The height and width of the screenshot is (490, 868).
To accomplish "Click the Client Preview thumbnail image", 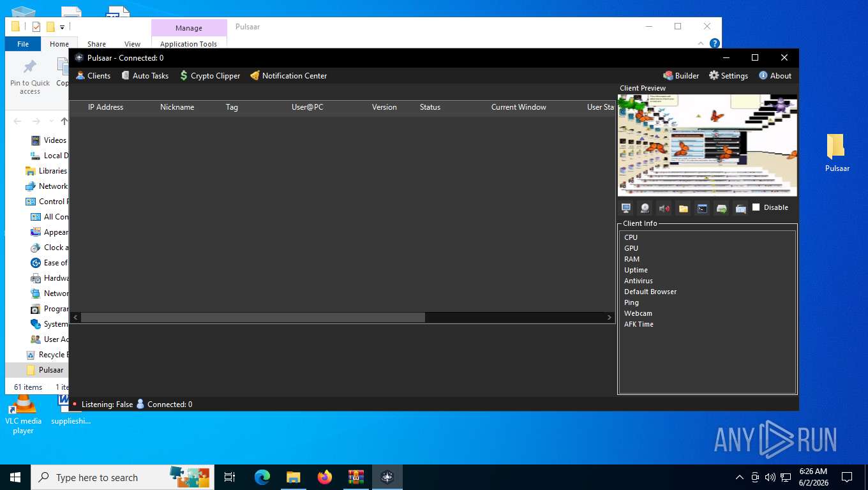I will coord(707,145).
